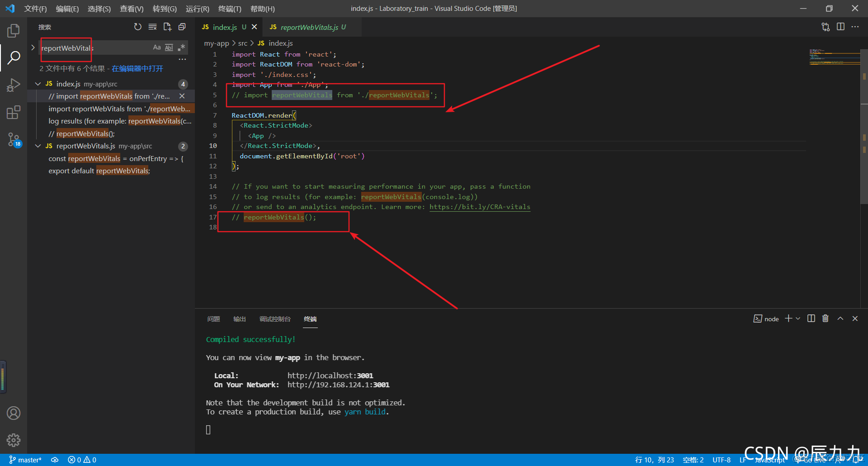868x466 pixels.
Task: Open the Manage gear icon
Action: pos(14,440)
